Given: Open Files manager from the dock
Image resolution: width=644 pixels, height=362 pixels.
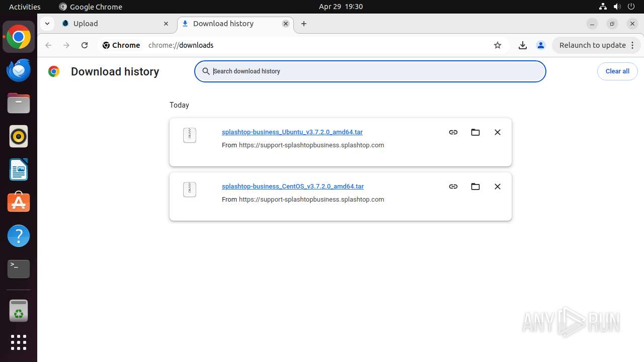Looking at the screenshot, I should (x=19, y=103).
